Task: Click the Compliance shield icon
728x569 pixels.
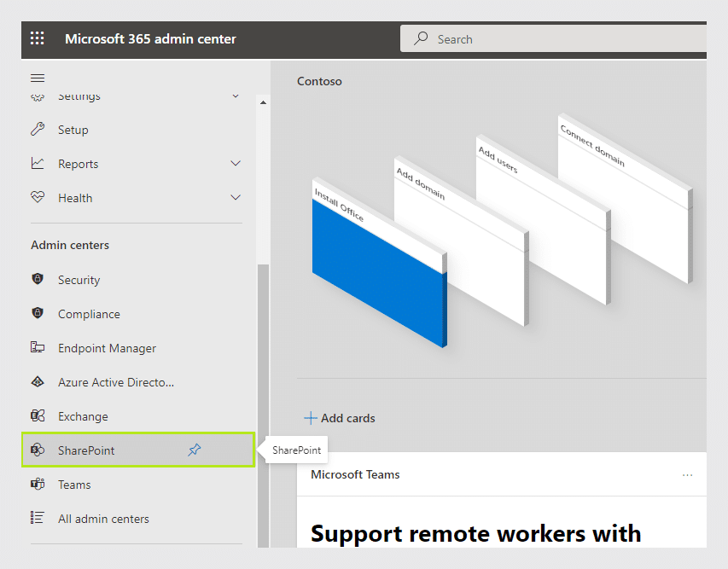Action: pos(38,313)
